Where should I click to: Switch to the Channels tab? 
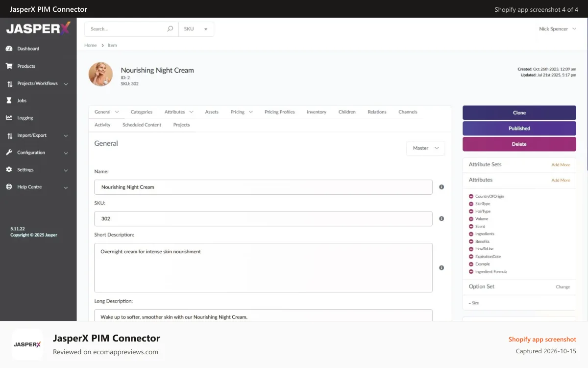pyautogui.click(x=408, y=112)
